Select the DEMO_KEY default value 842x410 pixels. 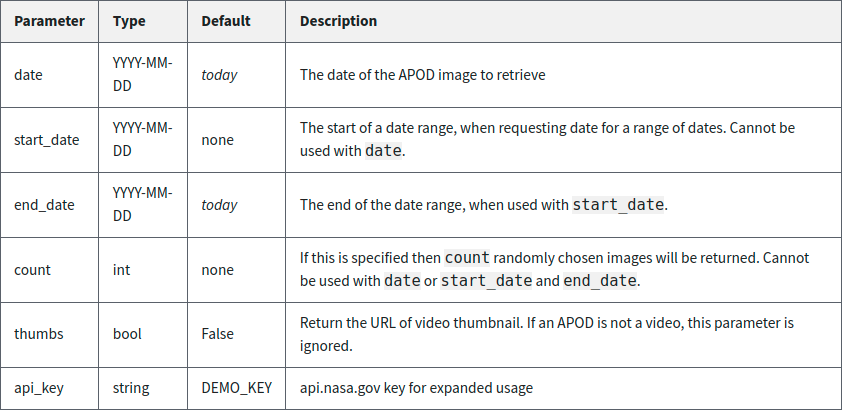coord(236,388)
